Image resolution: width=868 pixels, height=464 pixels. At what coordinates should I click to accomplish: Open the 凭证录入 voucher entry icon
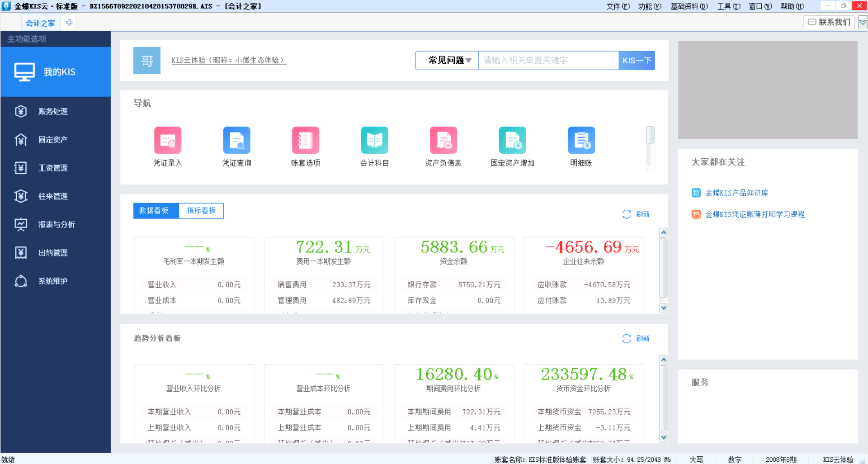(168, 141)
